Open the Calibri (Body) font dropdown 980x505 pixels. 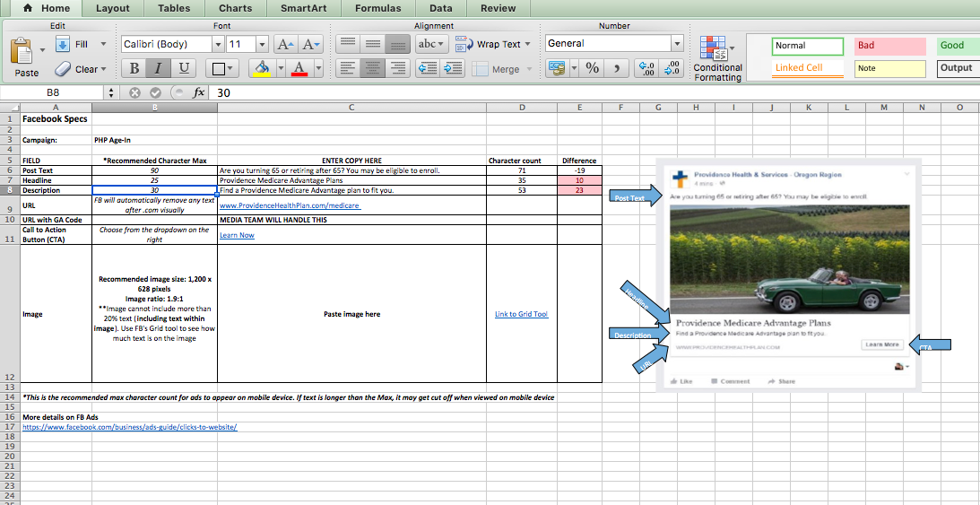[218, 44]
